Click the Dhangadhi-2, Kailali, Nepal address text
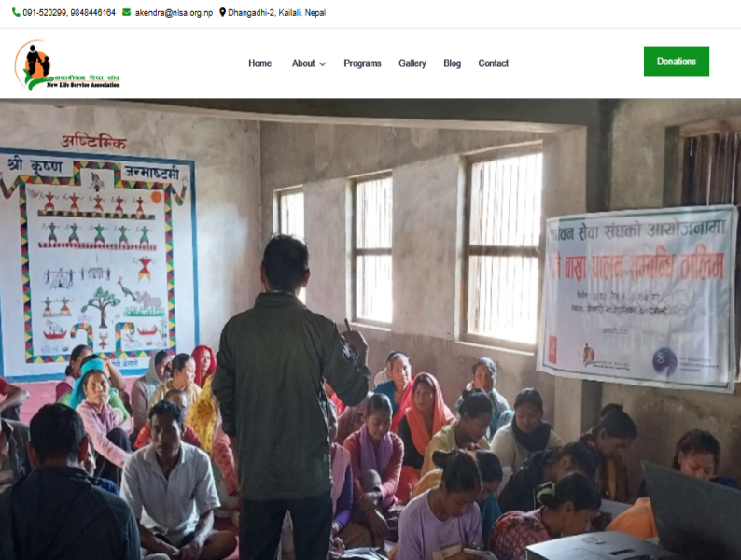 click(277, 13)
